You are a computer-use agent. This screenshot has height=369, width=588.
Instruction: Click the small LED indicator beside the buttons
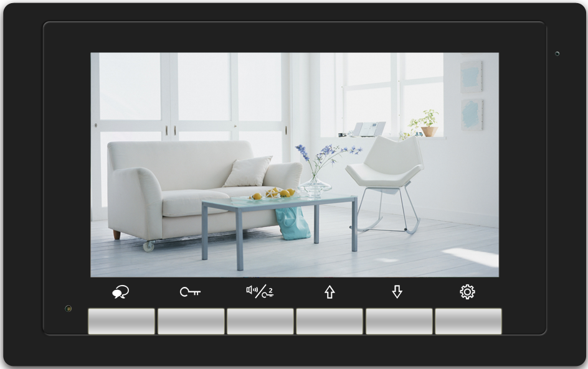(69, 309)
